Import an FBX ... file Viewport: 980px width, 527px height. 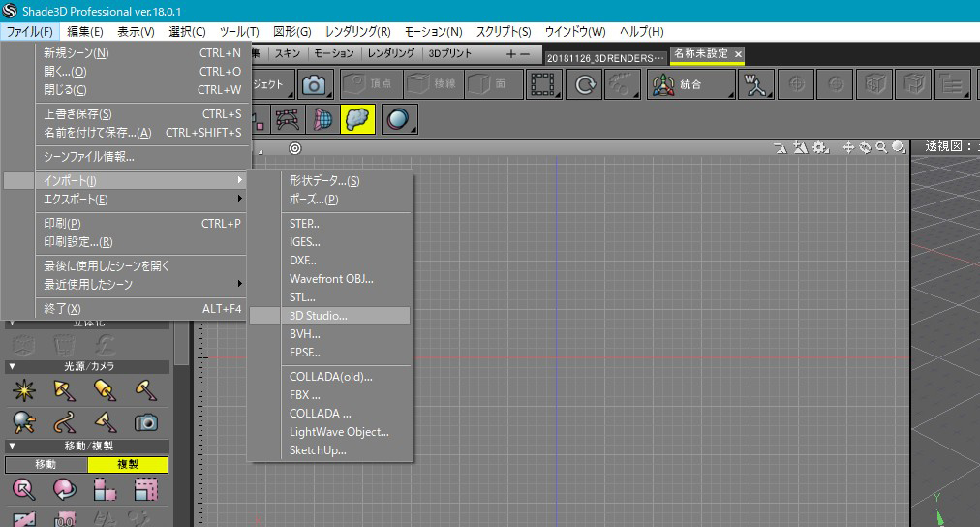pyautogui.click(x=347, y=395)
